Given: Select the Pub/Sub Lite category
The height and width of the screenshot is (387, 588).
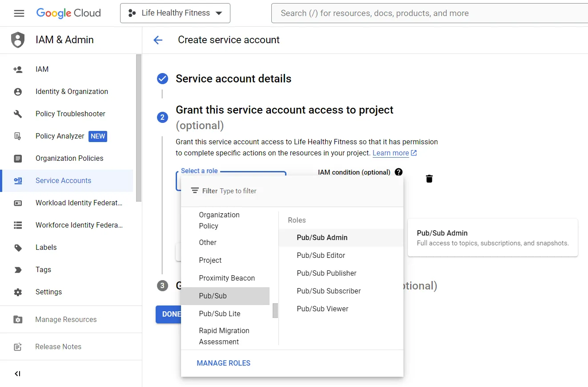Looking at the screenshot, I should point(219,314).
